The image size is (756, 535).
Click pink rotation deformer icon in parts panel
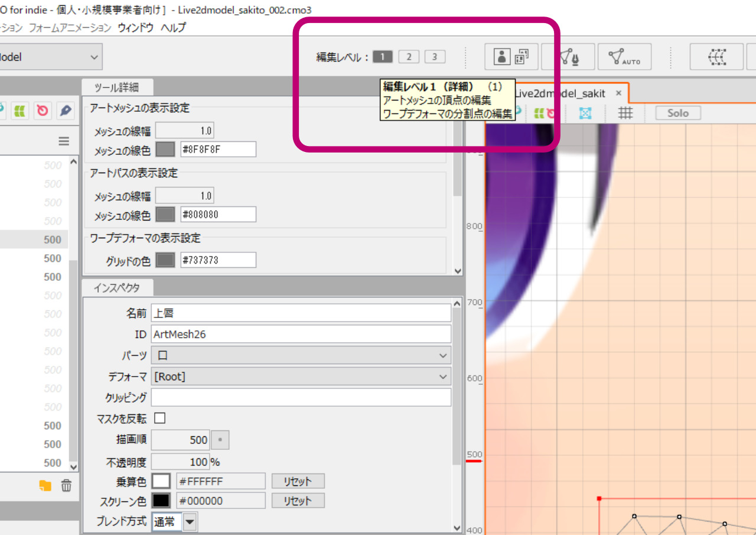click(43, 111)
